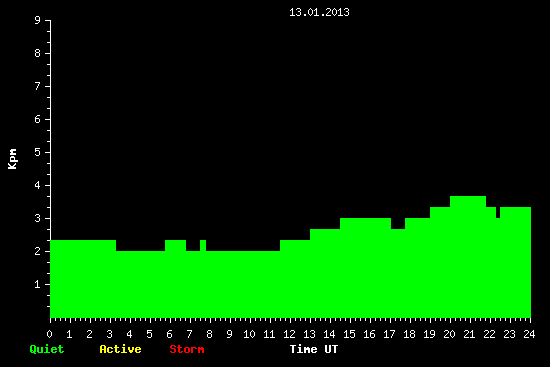
Task: Click the green Quiet legend label
Action: tap(47, 349)
